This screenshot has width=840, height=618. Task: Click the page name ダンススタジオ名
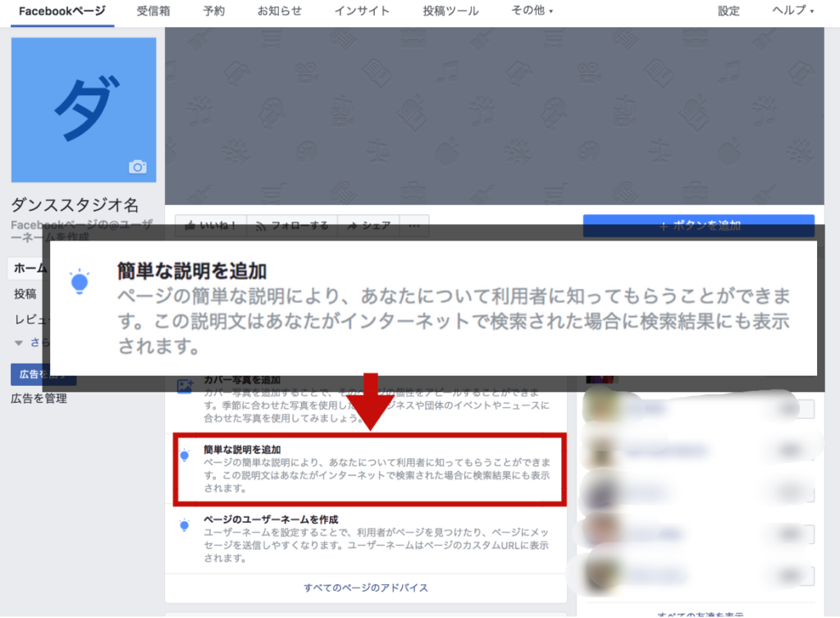click(x=75, y=204)
